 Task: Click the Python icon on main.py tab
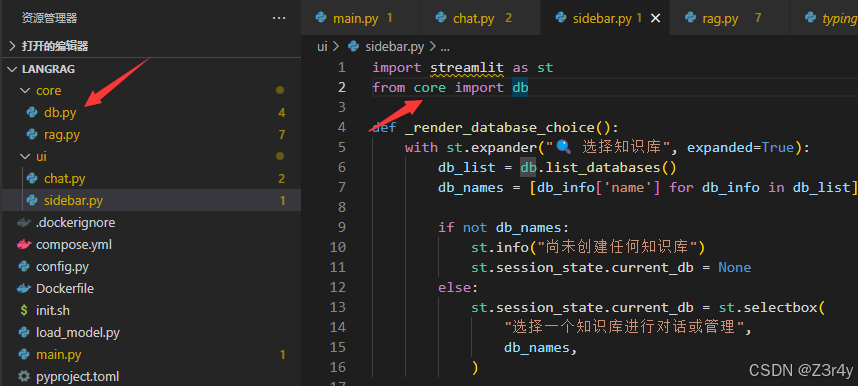click(321, 18)
